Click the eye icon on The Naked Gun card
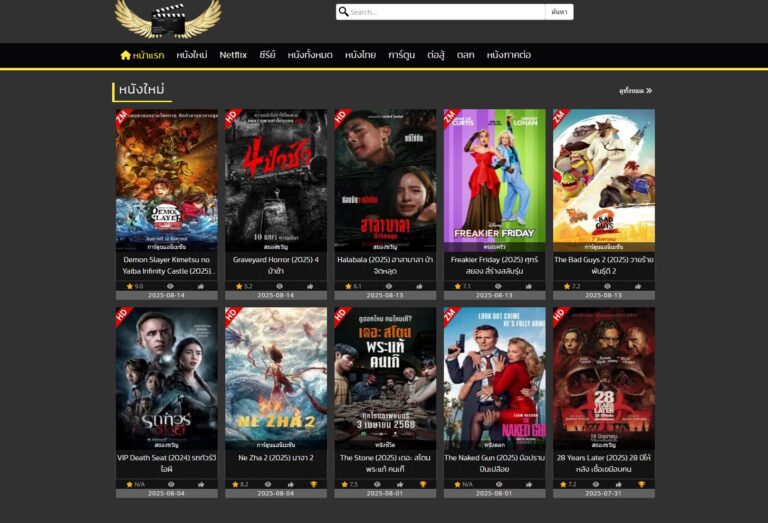 pos(499,484)
